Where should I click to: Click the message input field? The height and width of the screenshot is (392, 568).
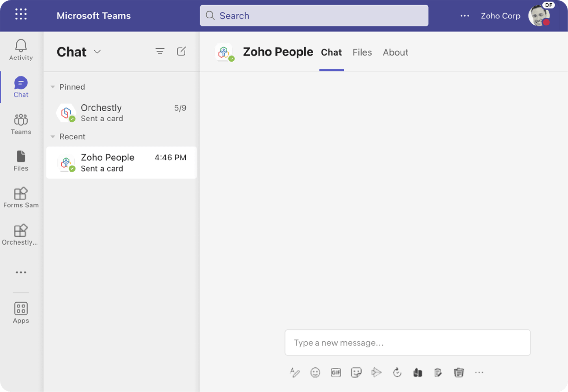408,342
